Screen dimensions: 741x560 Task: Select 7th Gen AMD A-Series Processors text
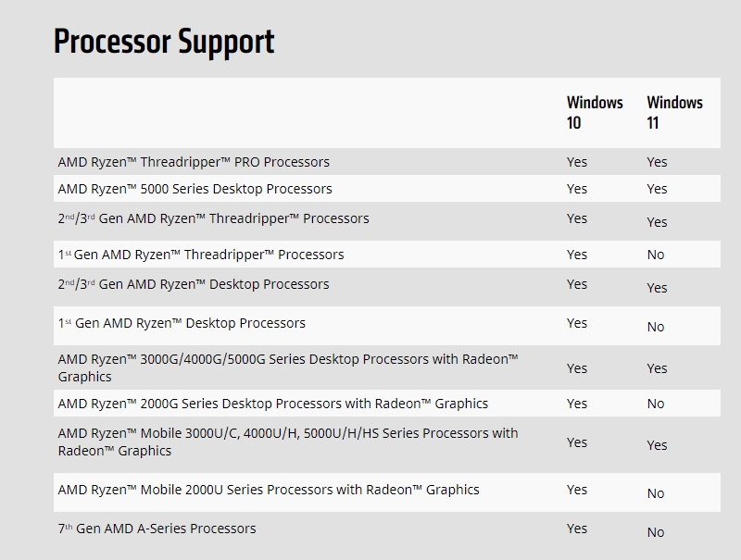point(157,529)
